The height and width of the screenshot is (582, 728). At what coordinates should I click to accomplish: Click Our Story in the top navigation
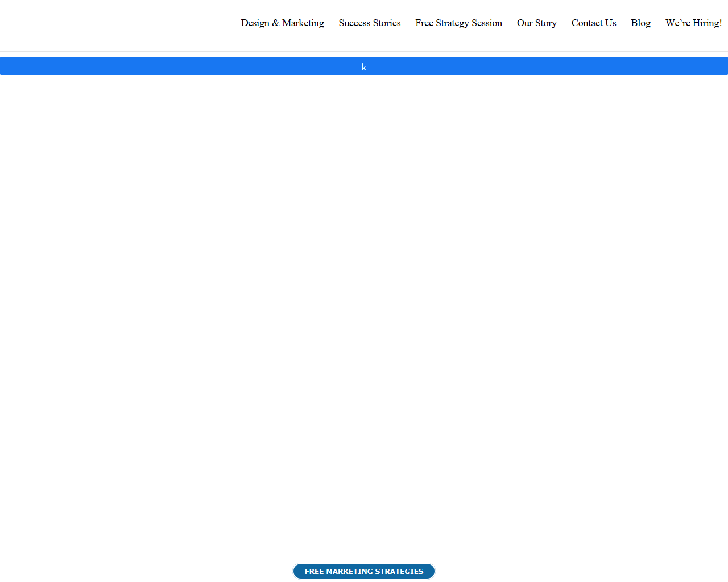coord(536,23)
